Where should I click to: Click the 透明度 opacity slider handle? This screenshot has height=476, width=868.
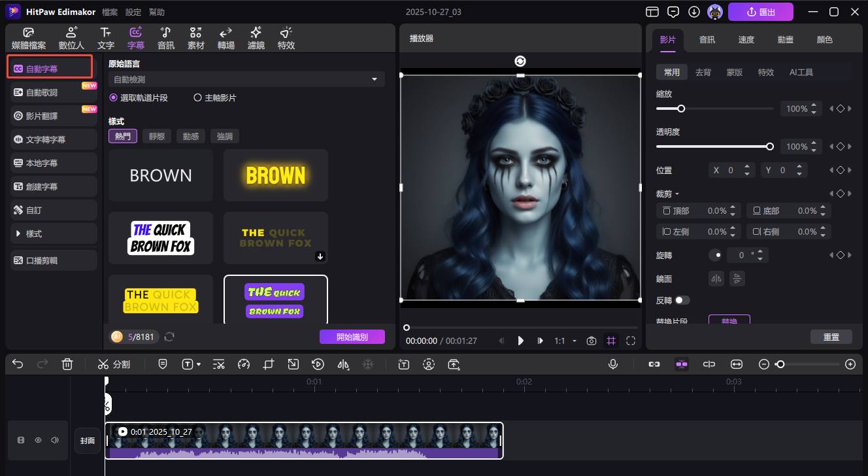coord(770,146)
